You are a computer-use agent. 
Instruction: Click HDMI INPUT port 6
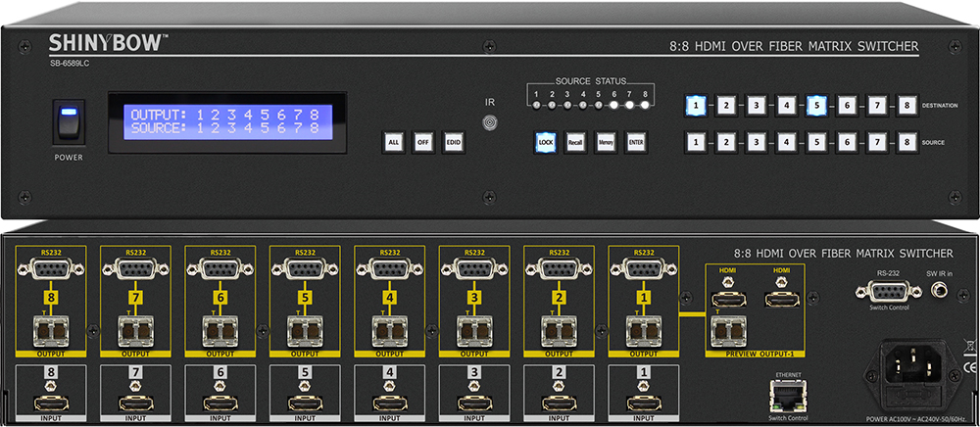coord(220,403)
